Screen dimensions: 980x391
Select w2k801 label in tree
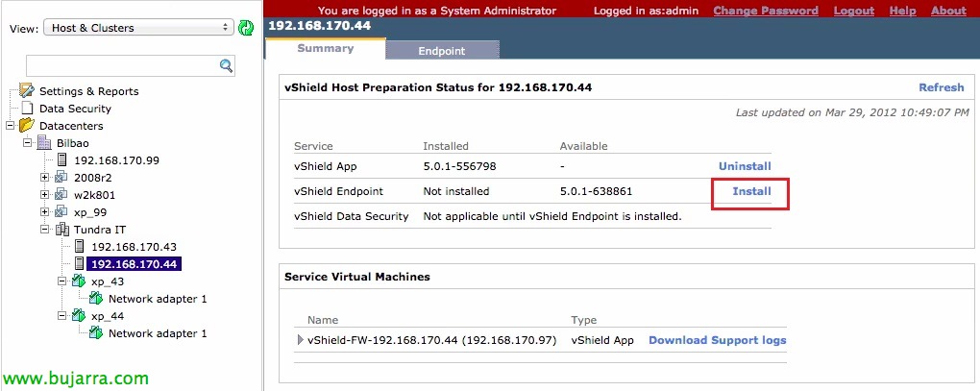[94, 195]
